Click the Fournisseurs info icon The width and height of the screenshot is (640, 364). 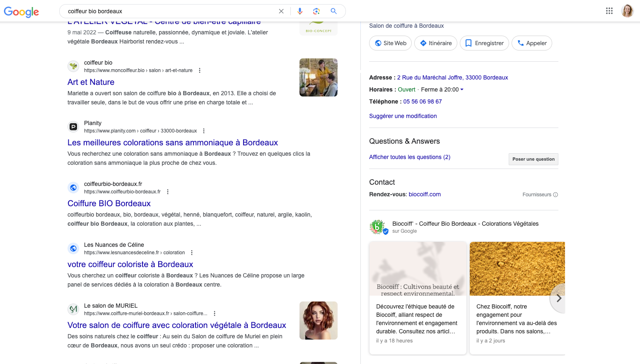click(x=555, y=195)
